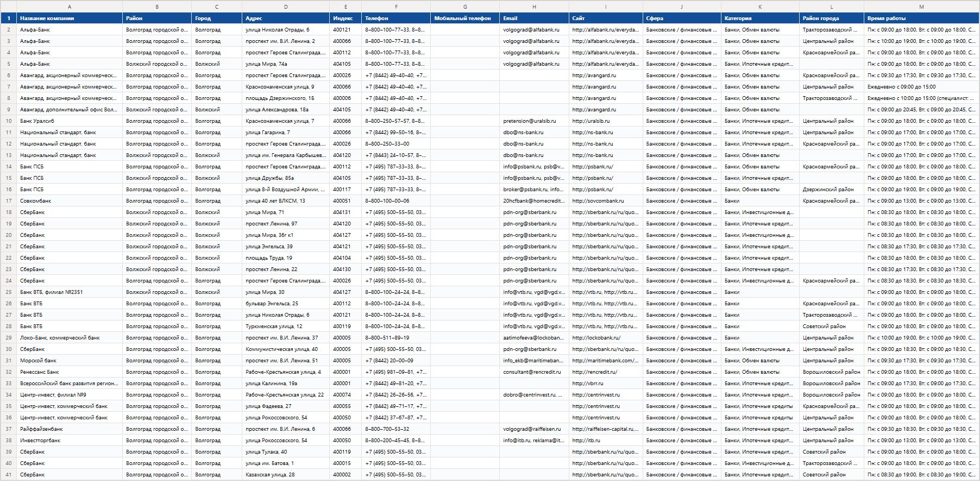Click the 'Город' header cell
Screen dimensions: 980x490
tap(217, 18)
